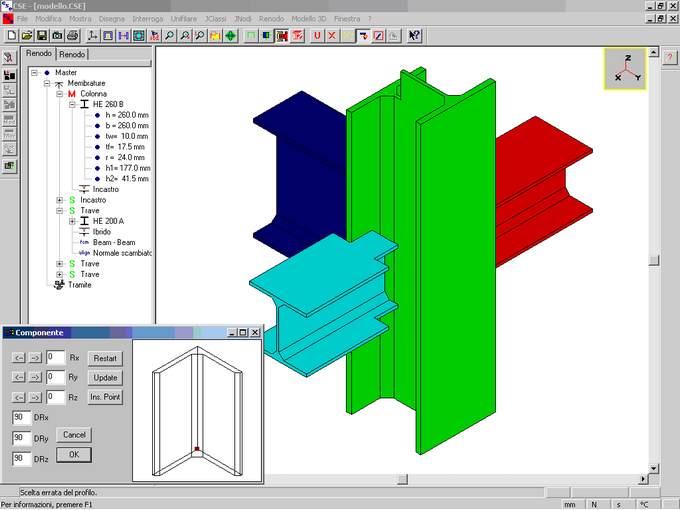680x510 pixels.
Task: Click the yellow question mark right panel button
Action: 670,57
